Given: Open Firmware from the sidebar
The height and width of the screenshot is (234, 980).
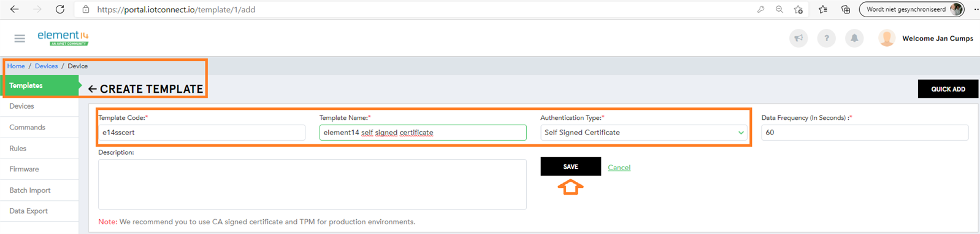Looking at the screenshot, I should click(x=24, y=169).
